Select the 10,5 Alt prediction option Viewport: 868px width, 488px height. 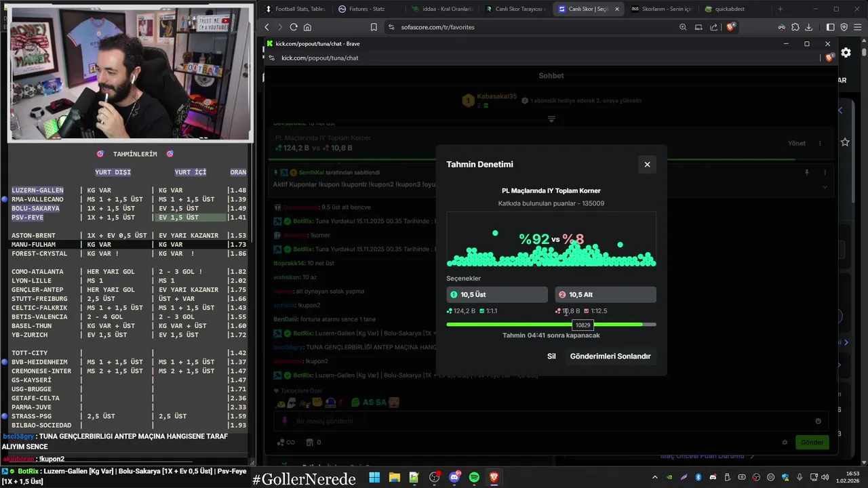tap(606, 294)
